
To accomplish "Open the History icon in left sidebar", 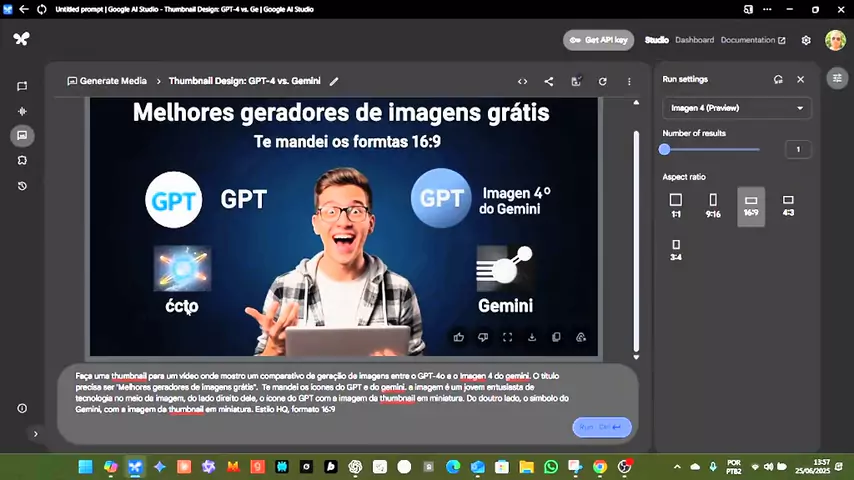I will pos(22,186).
